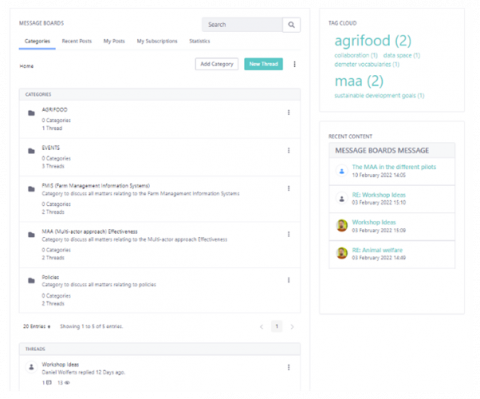The image size is (480, 399).
Task: Open the Workshop Ideas thread
Action: coord(60,364)
